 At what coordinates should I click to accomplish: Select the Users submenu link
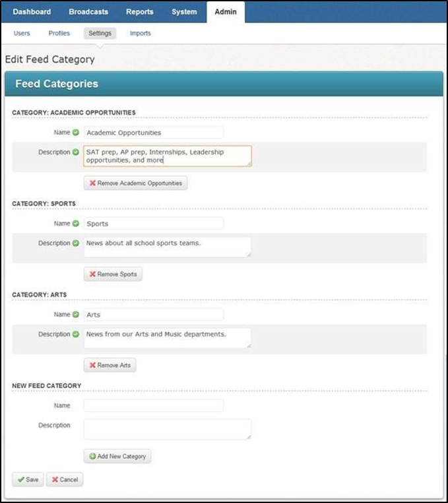click(x=22, y=34)
